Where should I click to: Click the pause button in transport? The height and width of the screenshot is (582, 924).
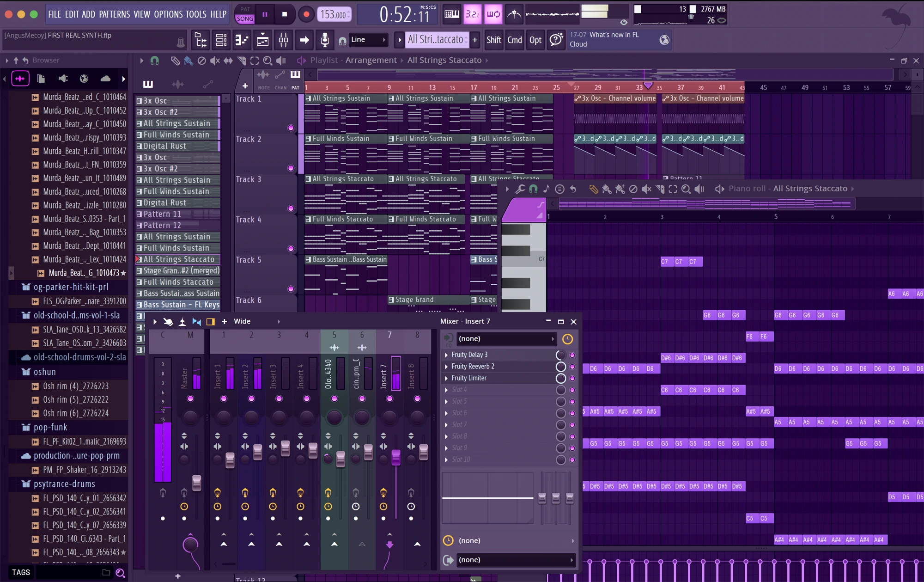click(265, 14)
